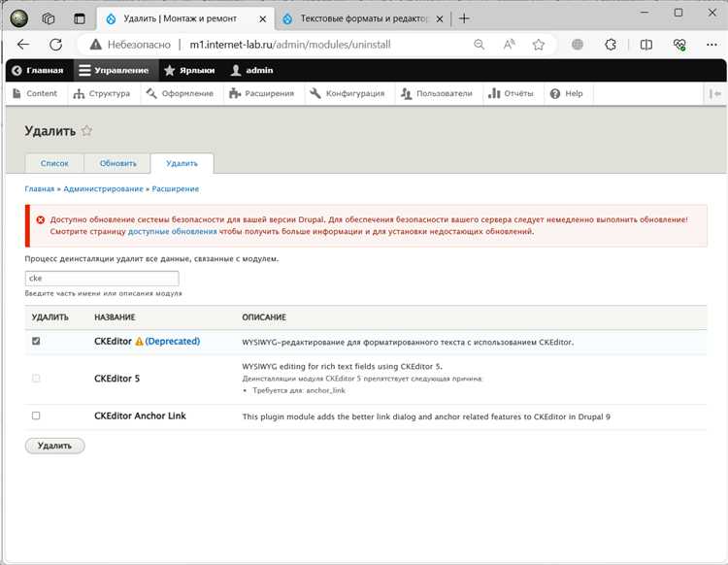728x565 pixels.
Task: Toggle the vertical tabs panel icon
Action: point(80,18)
